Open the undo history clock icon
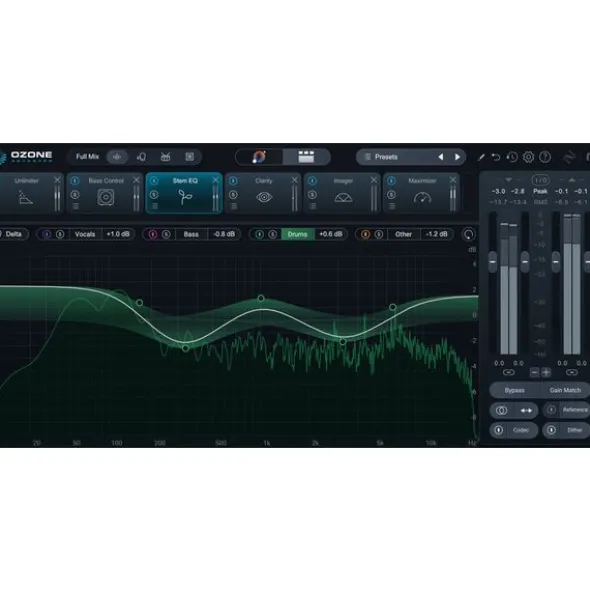 tap(512, 157)
